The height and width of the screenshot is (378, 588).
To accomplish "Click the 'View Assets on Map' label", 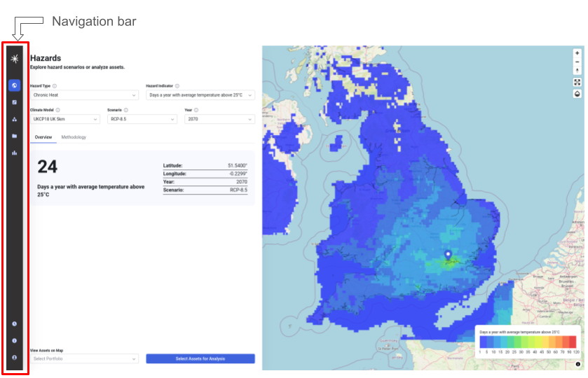I will 46,351.
